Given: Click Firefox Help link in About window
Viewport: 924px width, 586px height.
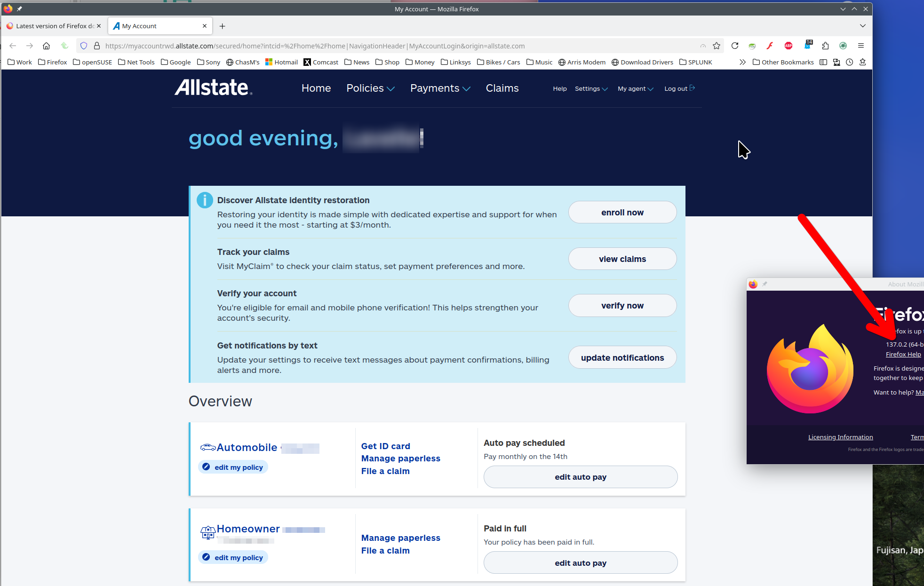Looking at the screenshot, I should 903,354.
